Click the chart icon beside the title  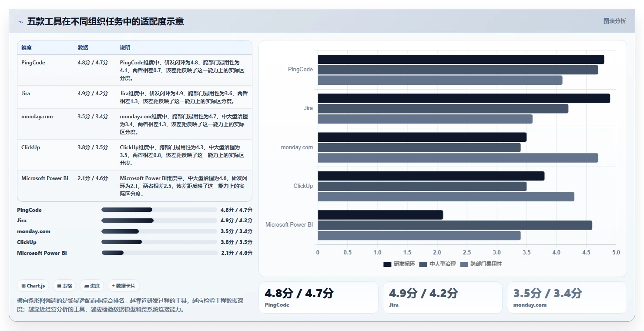tap(20, 22)
